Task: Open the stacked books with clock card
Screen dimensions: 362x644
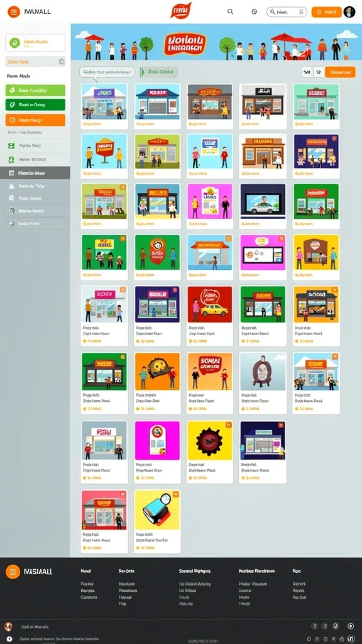Action: (x=157, y=521)
